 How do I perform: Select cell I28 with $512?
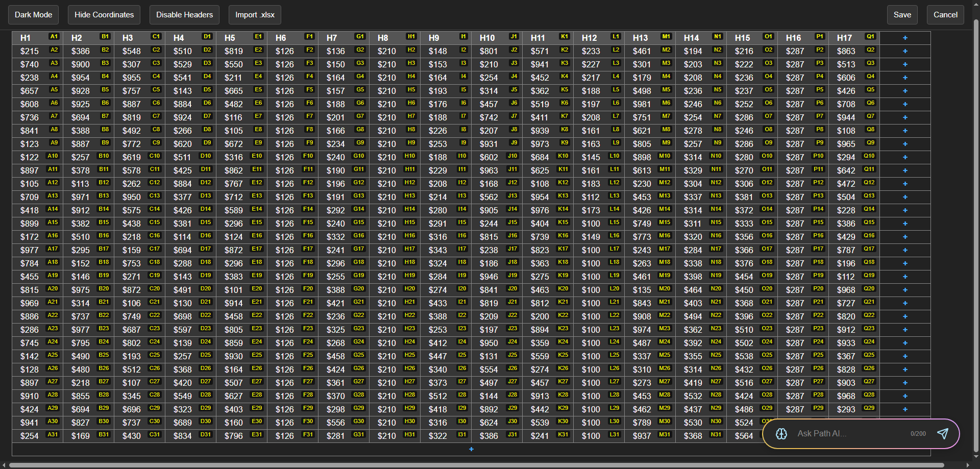(446, 396)
